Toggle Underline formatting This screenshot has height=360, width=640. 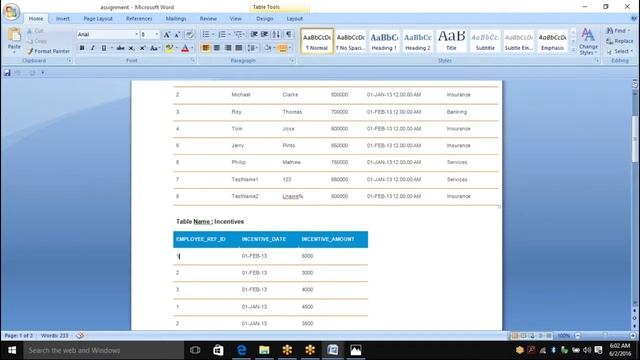coord(104,48)
